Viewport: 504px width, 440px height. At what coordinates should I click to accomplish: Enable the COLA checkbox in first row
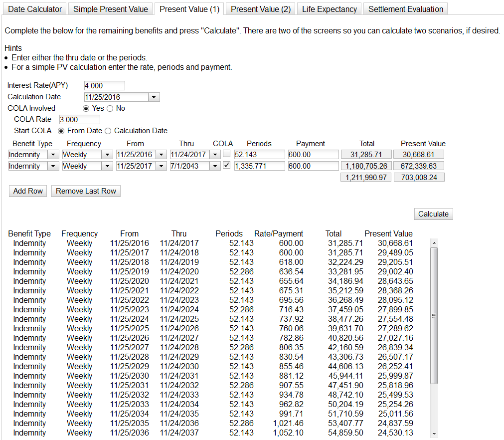[x=227, y=154]
